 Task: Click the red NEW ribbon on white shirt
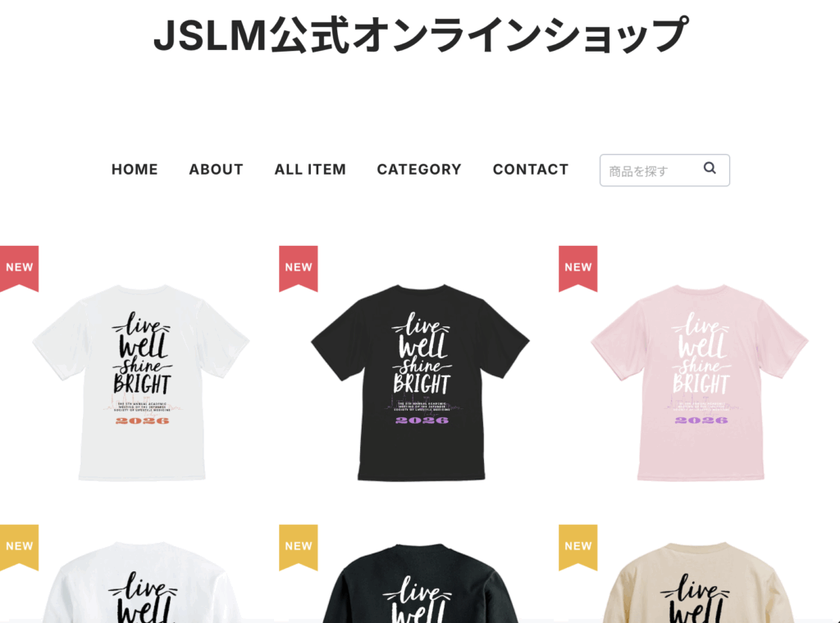(x=20, y=269)
